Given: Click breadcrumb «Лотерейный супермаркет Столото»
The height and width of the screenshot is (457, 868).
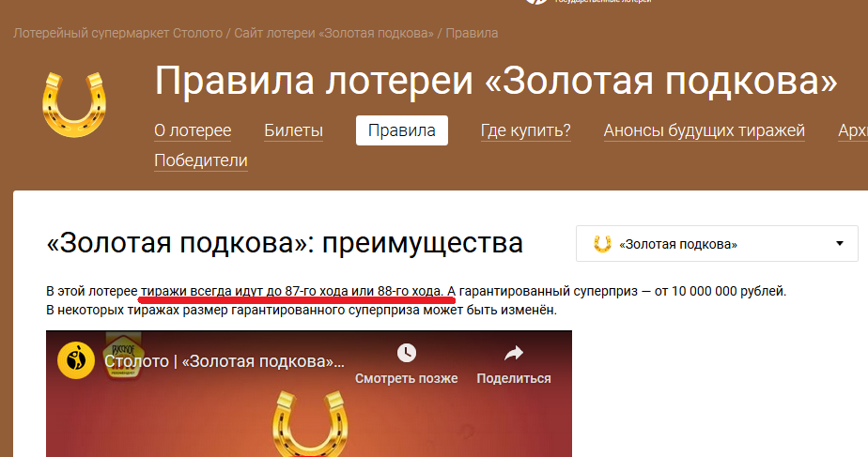Looking at the screenshot, I should point(117,33).
